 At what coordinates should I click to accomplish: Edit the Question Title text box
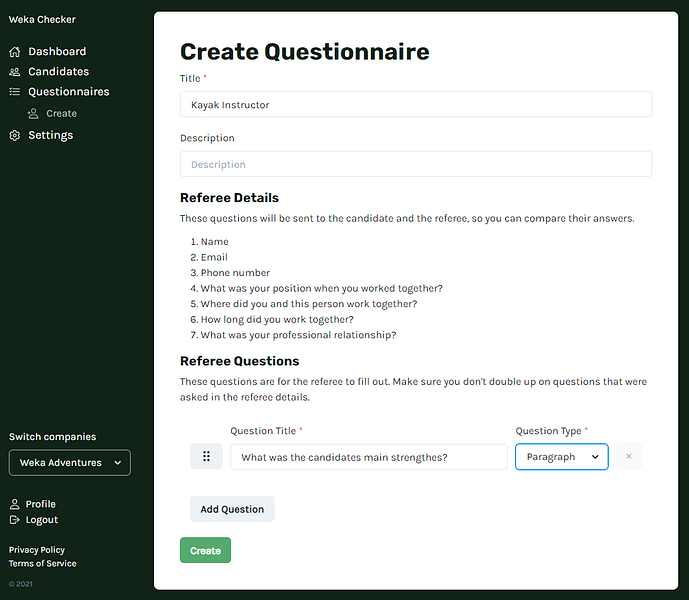369,457
